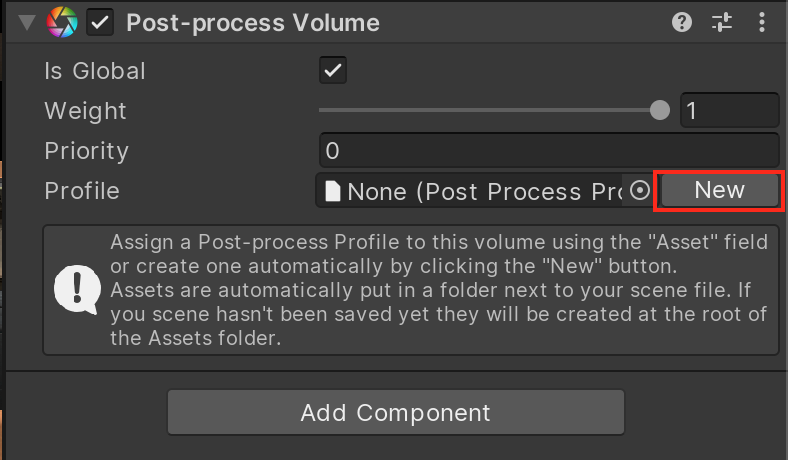The width and height of the screenshot is (788, 460).
Task: Click the Add Component button
Action: [395, 412]
